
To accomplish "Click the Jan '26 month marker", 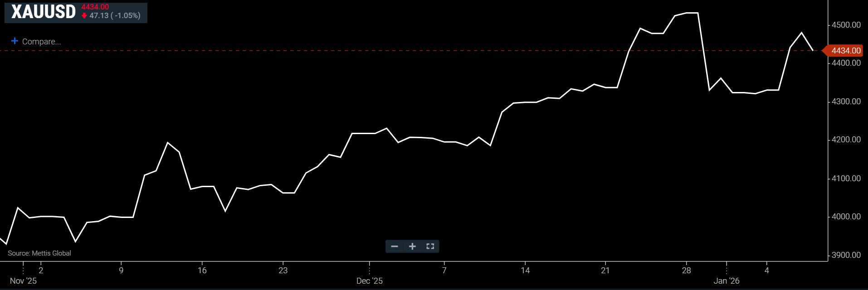I will [726, 281].
